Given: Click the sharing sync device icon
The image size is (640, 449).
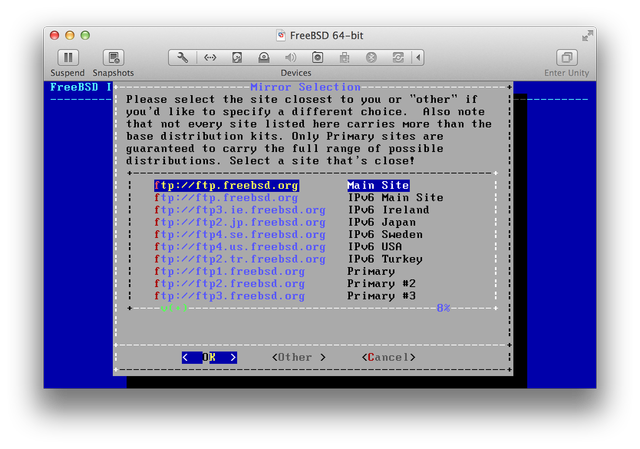Looking at the screenshot, I should pos(398,58).
